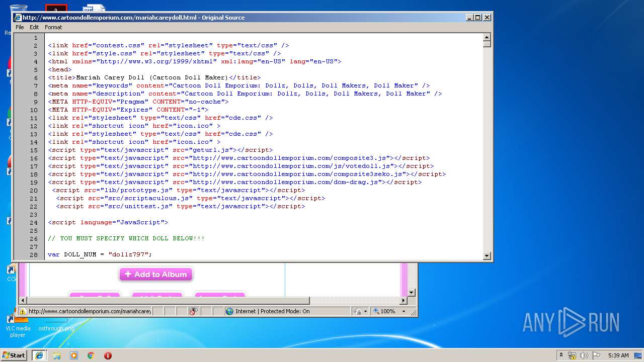The image size is (644, 362).
Task: Click the dom-drag.js script line 19
Action: [x=235, y=182]
